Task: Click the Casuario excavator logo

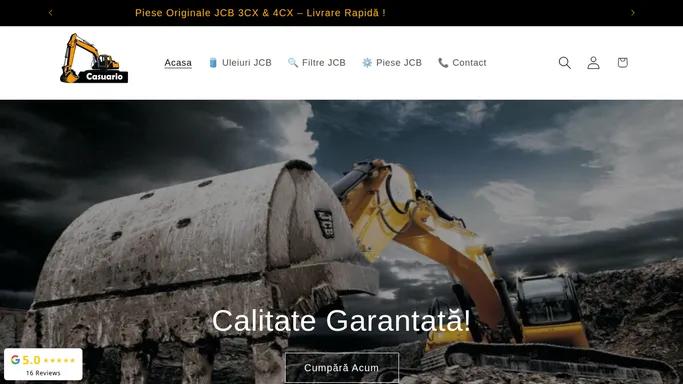Action: (94, 58)
